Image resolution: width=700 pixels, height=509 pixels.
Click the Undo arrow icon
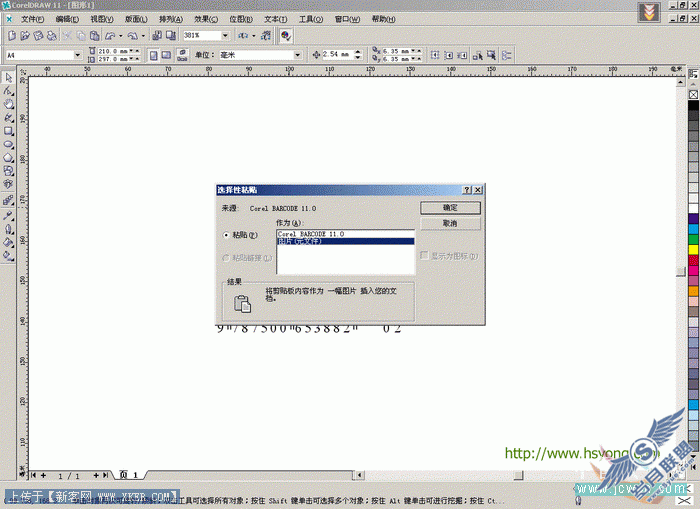[x=110, y=35]
